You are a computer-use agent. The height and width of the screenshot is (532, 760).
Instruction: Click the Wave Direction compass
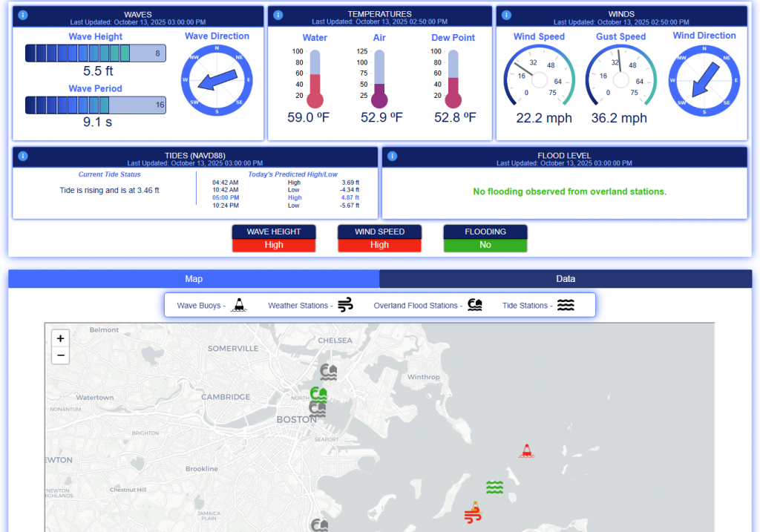click(217, 80)
